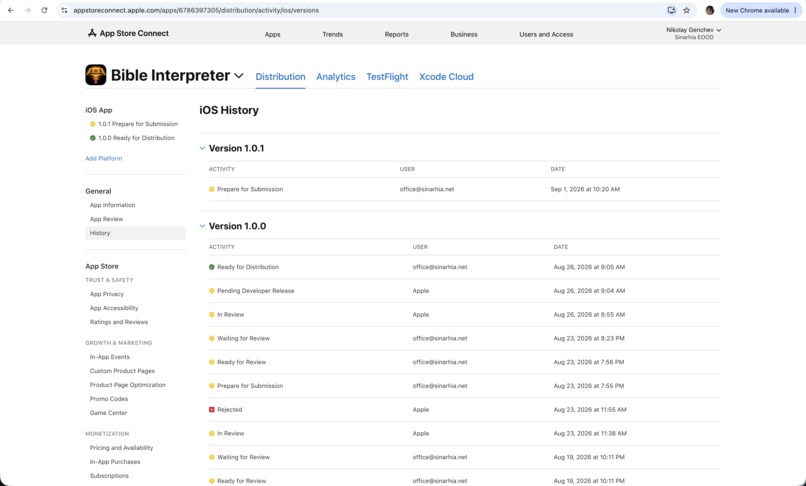Click the red Rejected status icon
Image resolution: width=806 pixels, height=486 pixels.
(x=211, y=409)
